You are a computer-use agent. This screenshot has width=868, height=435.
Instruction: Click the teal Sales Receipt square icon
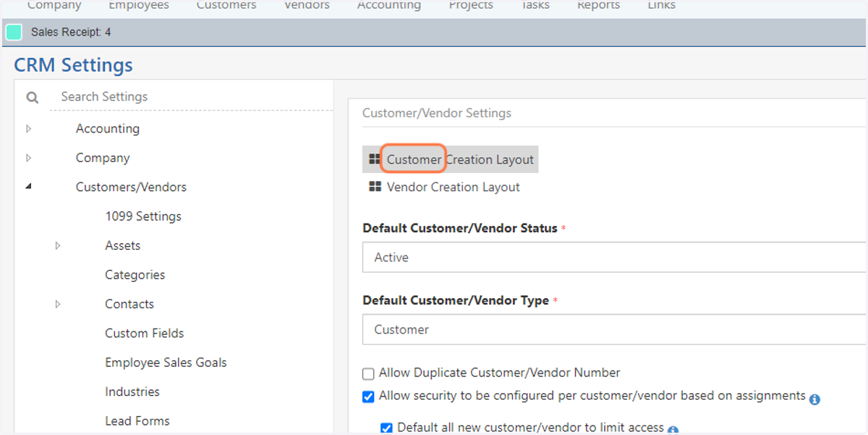14,33
